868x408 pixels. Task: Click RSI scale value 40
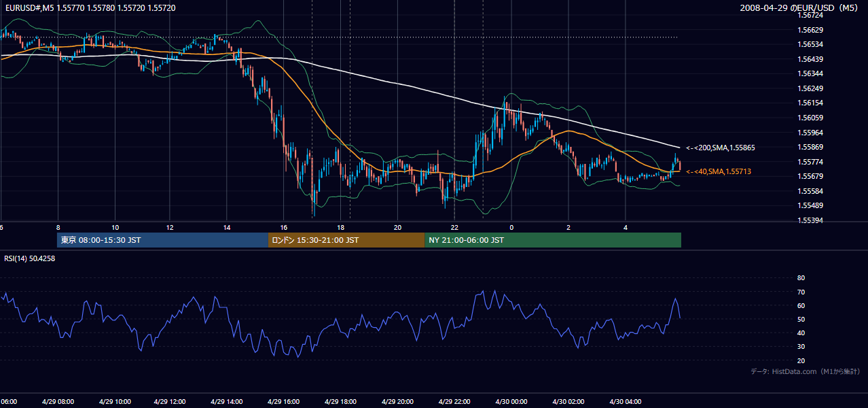tap(801, 333)
